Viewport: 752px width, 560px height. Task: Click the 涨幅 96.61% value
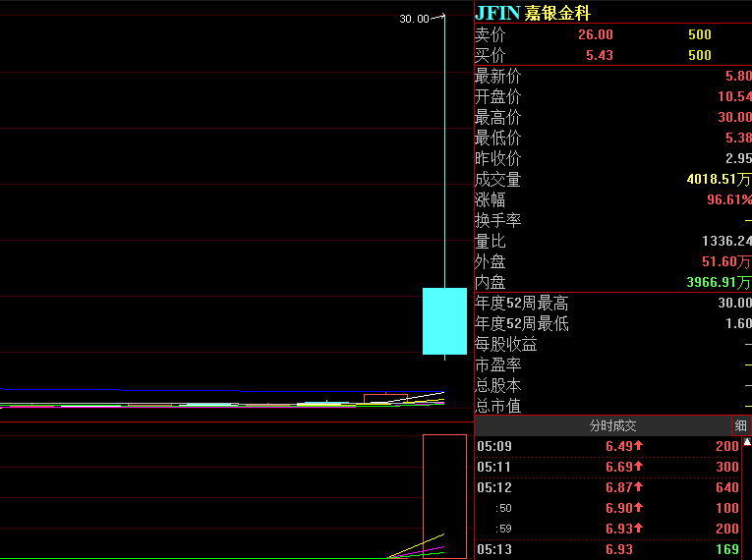pos(729,199)
